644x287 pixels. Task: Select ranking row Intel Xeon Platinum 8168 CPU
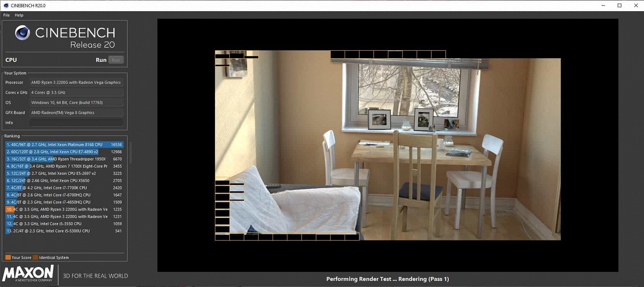(64, 145)
